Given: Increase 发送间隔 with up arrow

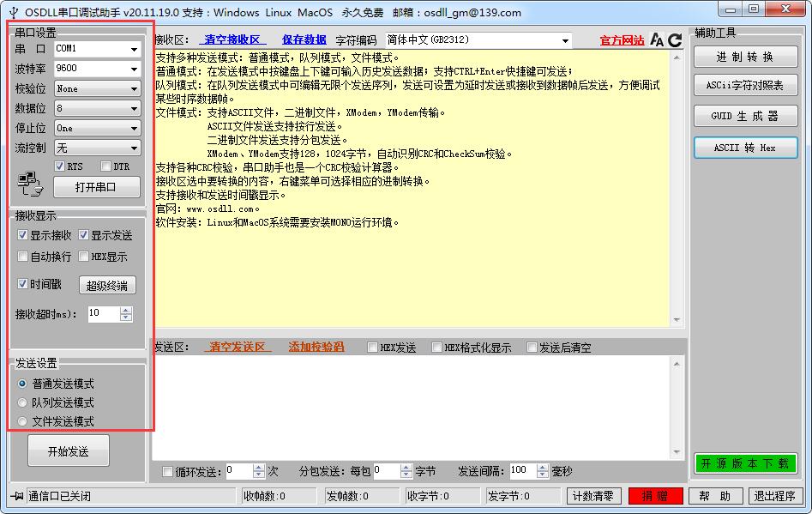Looking at the screenshot, I should (x=543, y=468).
